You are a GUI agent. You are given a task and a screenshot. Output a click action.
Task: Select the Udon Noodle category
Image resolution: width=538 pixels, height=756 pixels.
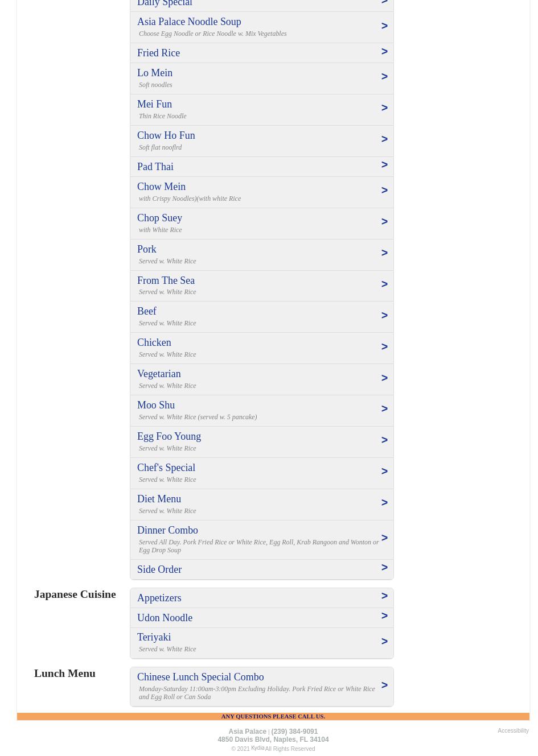(165, 618)
